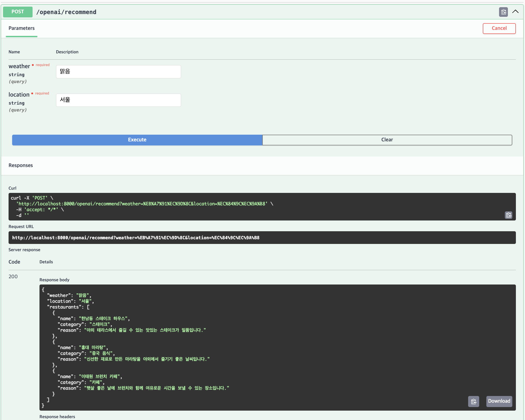Collapse the /openai/recommend operation with the chevron
This screenshot has width=525, height=420.
(x=515, y=12)
